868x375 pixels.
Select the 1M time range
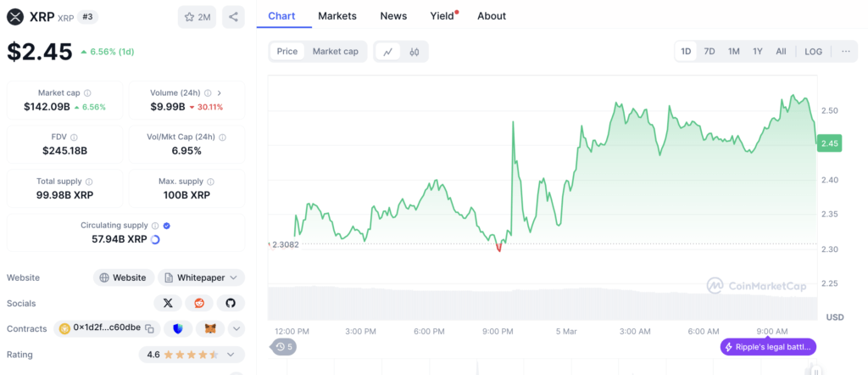(733, 52)
